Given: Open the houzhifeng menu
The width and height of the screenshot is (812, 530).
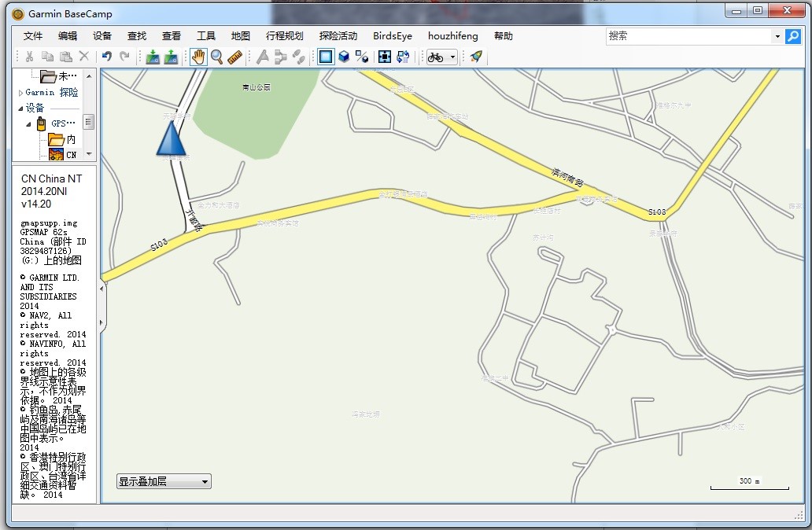Looking at the screenshot, I should (452, 35).
